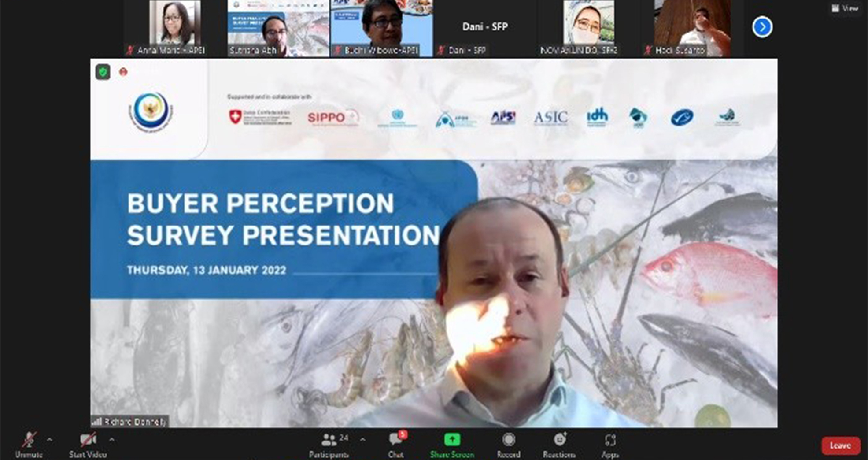Select the Budhi Wibowo participant thumbnail
Viewport: 868px width, 460px height.
(x=381, y=28)
